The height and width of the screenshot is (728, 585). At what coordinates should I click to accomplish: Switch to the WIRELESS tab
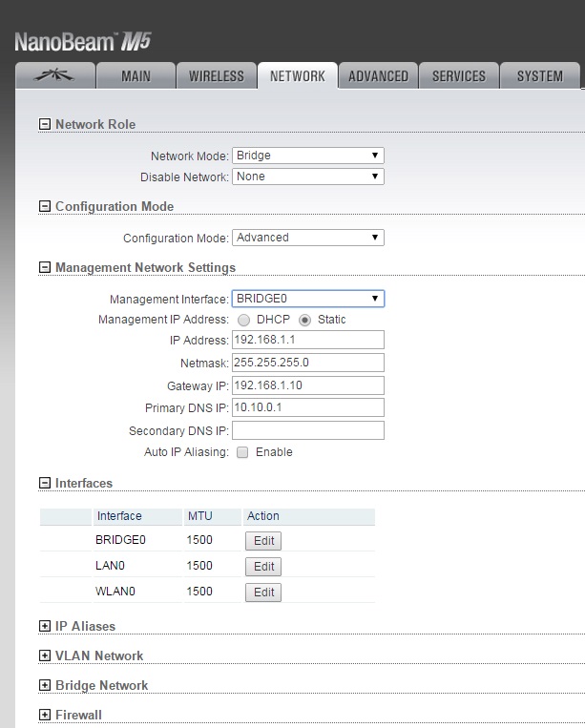[x=217, y=76]
